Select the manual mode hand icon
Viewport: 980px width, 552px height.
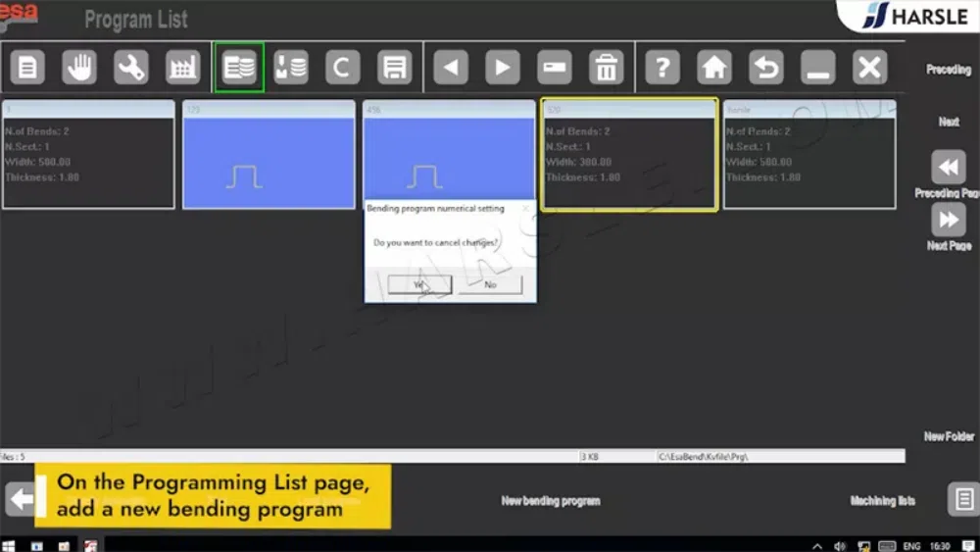(x=79, y=67)
